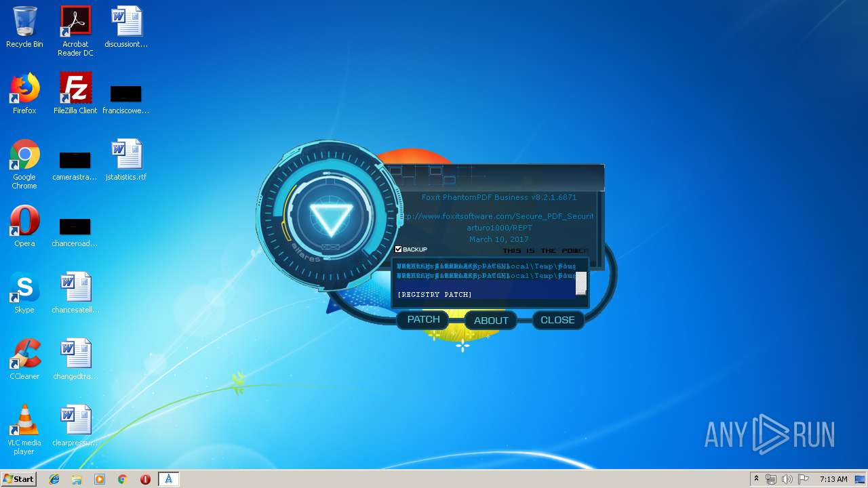Click the ABOUT button

tap(491, 321)
